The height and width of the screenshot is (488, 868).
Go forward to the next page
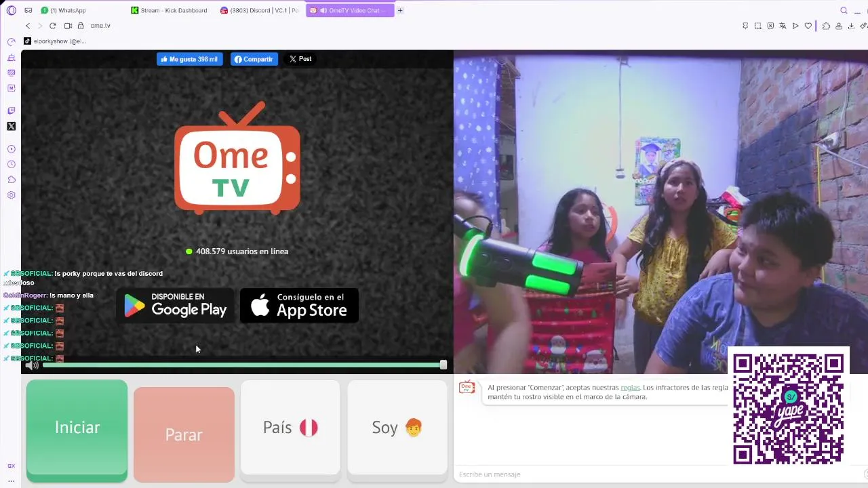[x=40, y=26]
